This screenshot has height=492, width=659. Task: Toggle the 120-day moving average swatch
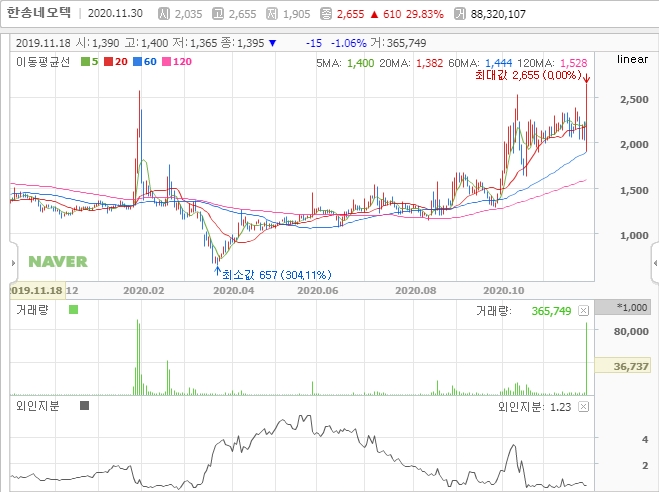[166, 62]
